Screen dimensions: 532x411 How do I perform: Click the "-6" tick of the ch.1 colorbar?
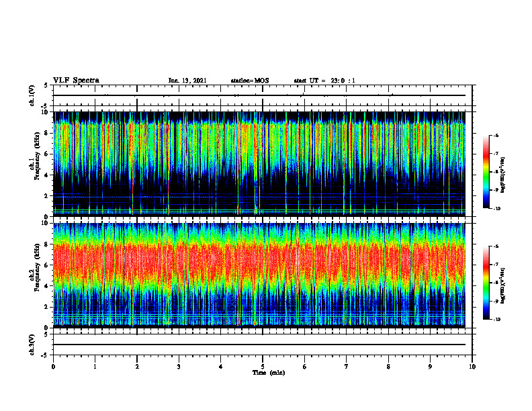[x=496, y=136]
